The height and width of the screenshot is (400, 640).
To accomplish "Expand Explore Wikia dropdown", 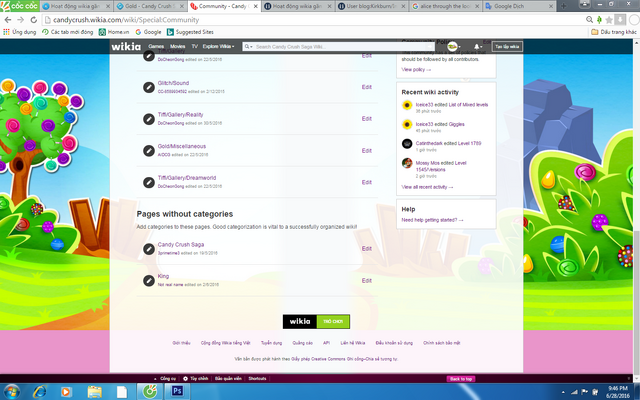I will (x=219, y=47).
